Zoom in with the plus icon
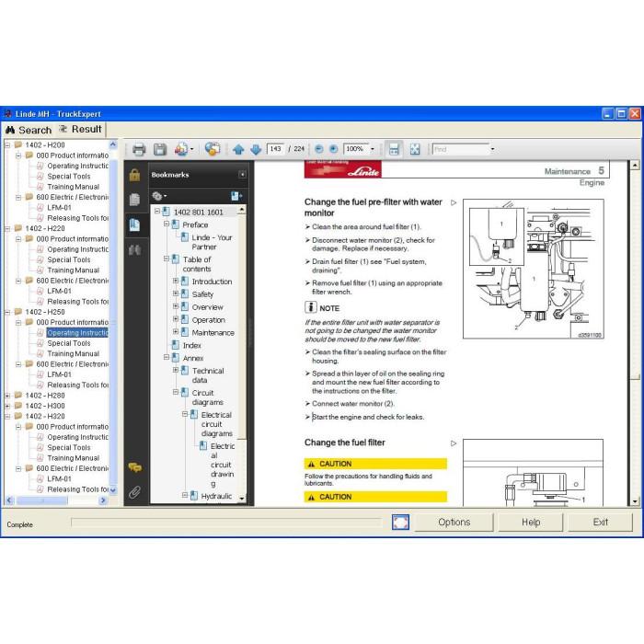The image size is (644, 644). click(x=333, y=149)
